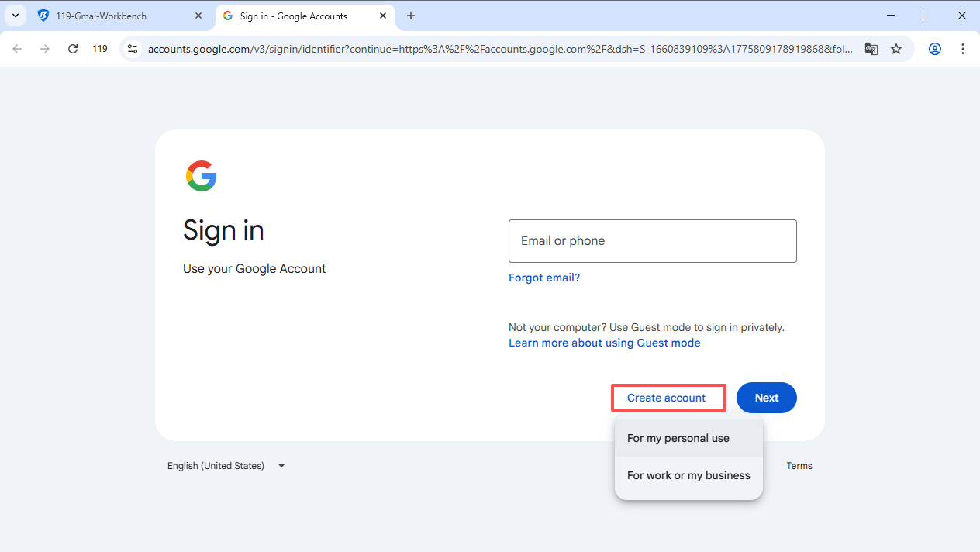Open the Create account dropdown
The height and width of the screenshot is (552, 980).
pos(668,397)
